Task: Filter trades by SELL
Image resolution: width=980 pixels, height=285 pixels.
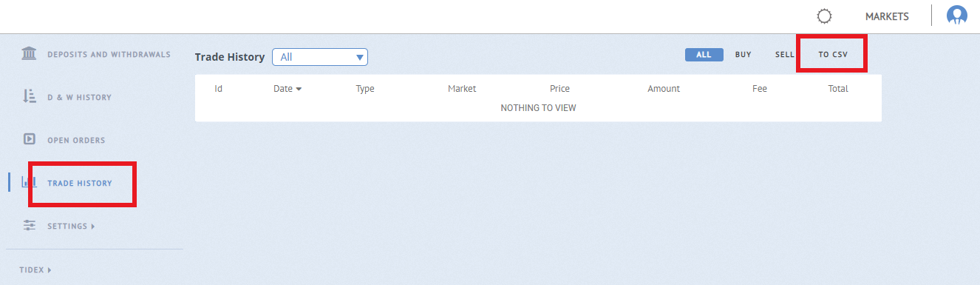Action: pyautogui.click(x=785, y=55)
